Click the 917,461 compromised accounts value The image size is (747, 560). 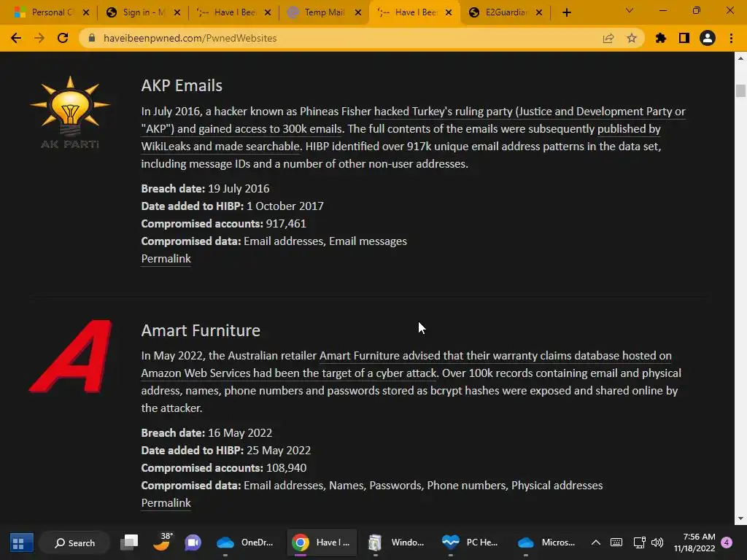tap(286, 224)
